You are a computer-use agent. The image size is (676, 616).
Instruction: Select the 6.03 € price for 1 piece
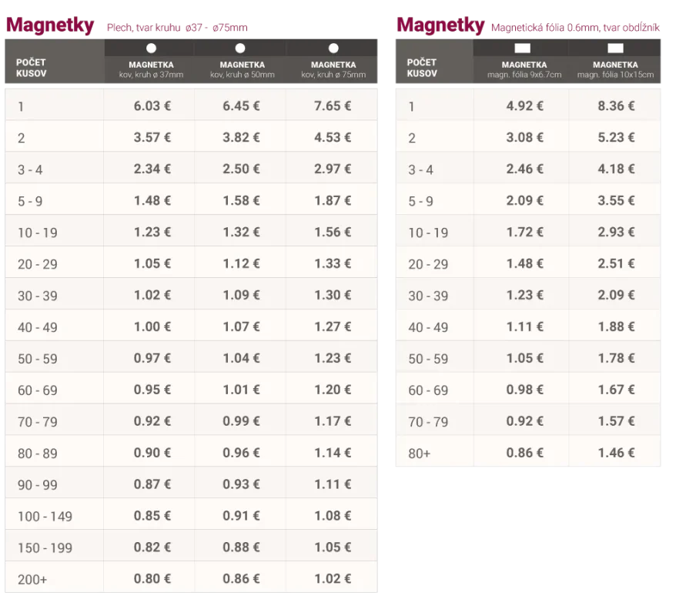click(x=152, y=106)
